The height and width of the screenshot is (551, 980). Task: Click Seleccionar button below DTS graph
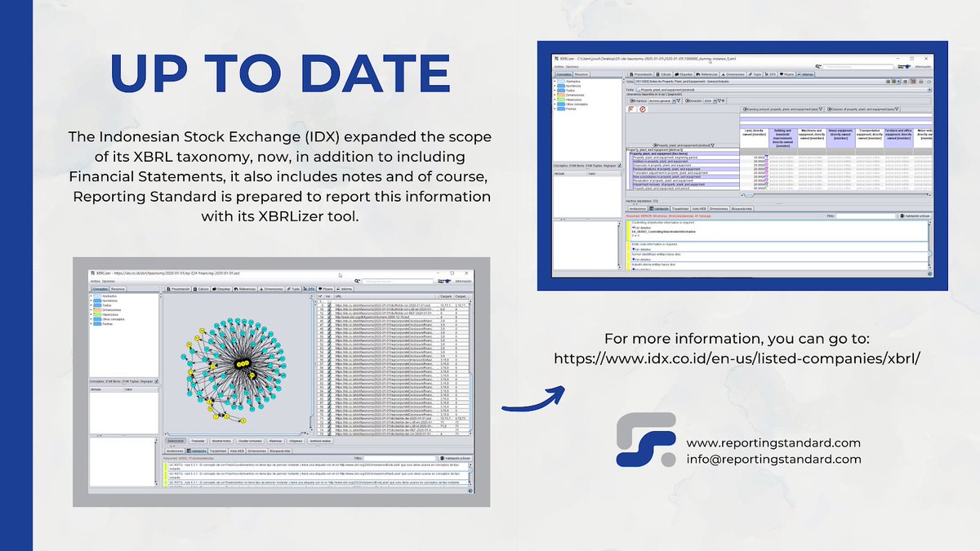pos(176,441)
